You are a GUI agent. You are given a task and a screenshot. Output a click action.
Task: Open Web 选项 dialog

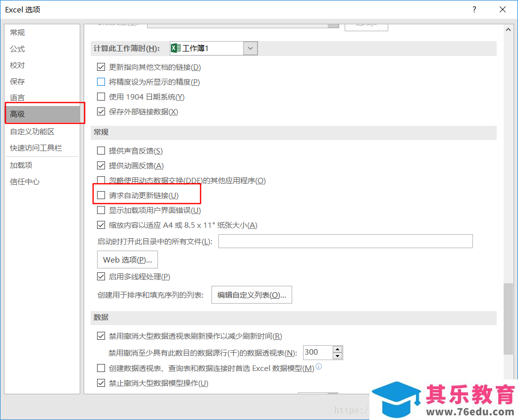tap(127, 260)
